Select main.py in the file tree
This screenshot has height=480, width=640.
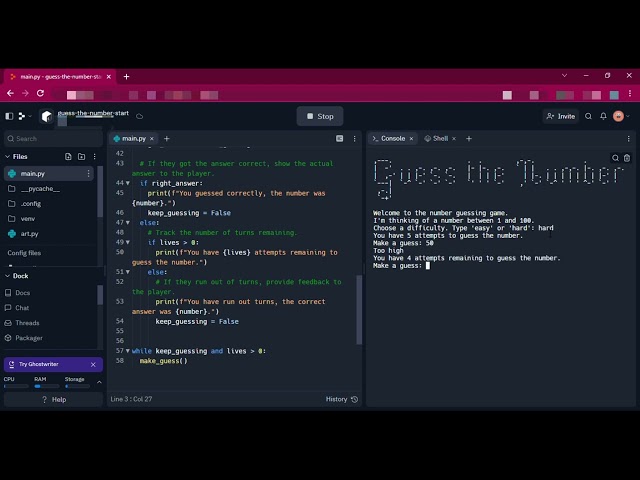coord(49,174)
